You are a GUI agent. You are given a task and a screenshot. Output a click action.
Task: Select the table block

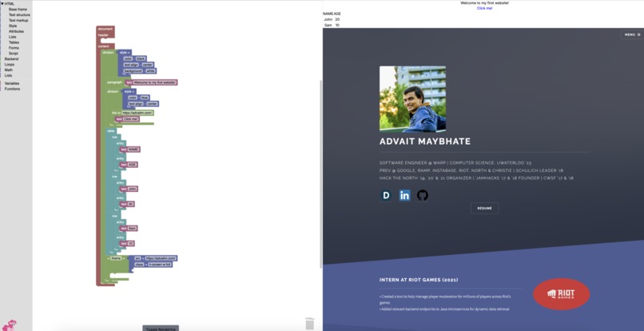[x=111, y=131]
